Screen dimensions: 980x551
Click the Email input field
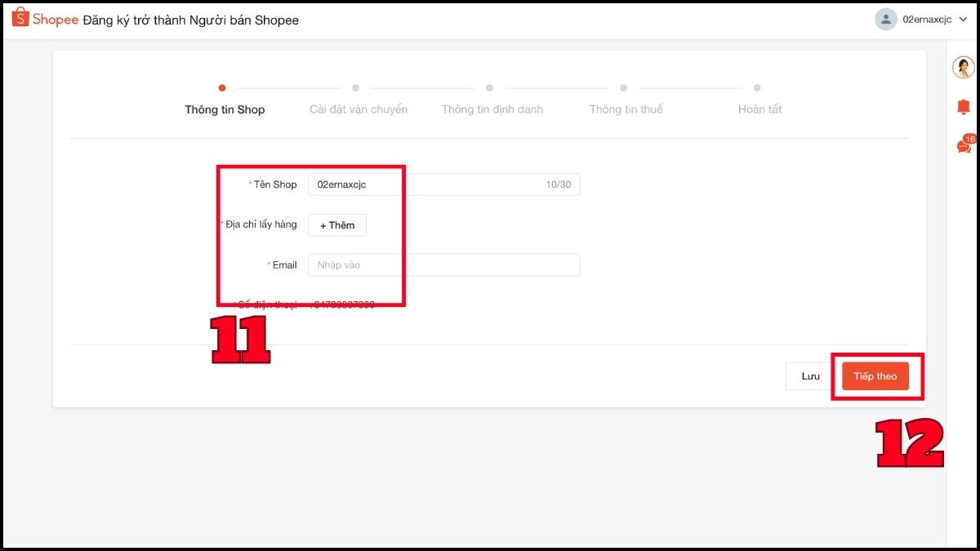click(443, 264)
